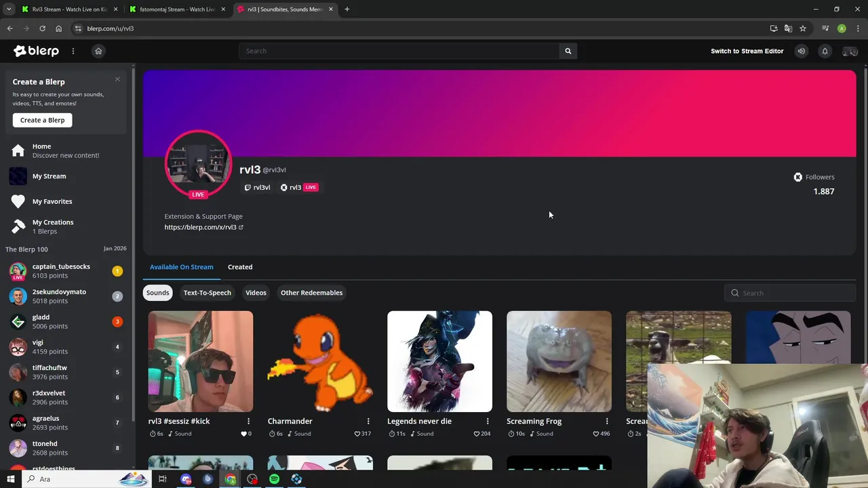Click the translate page icon in address bar

click(x=788, y=28)
